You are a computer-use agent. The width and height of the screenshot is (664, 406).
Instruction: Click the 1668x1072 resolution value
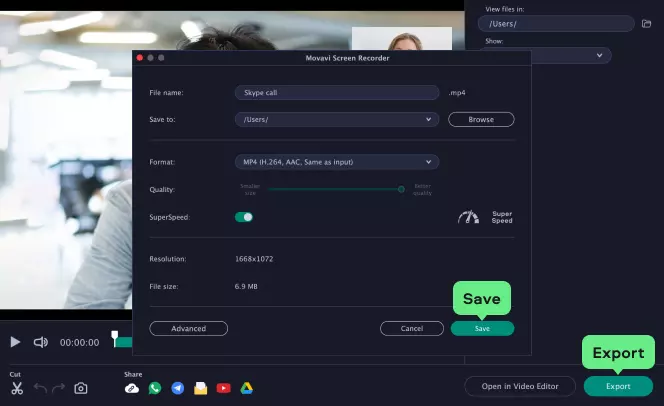coord(254,259)
